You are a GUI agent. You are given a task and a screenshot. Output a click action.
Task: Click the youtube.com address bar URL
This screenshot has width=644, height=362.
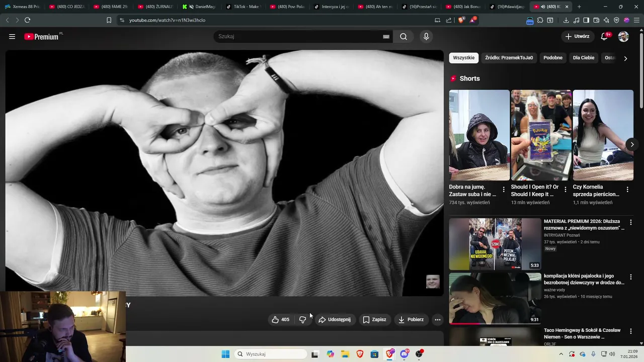pos(167,20)
